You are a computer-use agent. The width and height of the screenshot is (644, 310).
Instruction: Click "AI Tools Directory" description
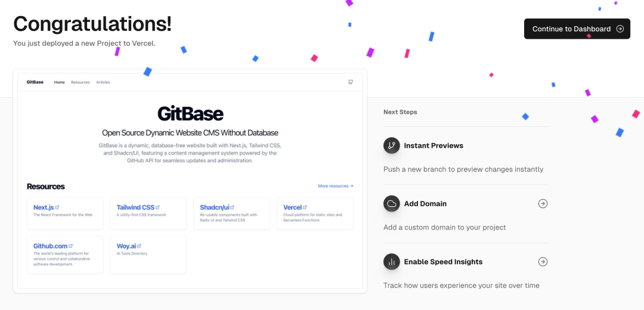click(x=132, y=253)
